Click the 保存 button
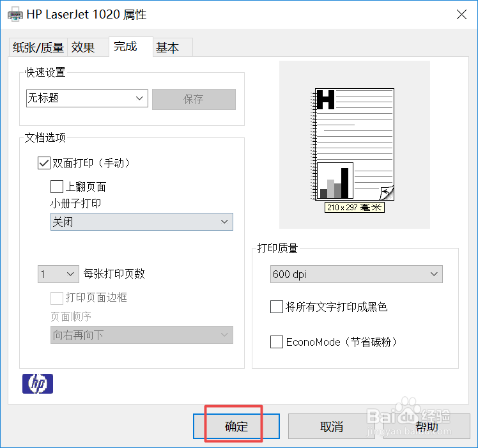This screenshot has width=478, height=448. (194, 99)
